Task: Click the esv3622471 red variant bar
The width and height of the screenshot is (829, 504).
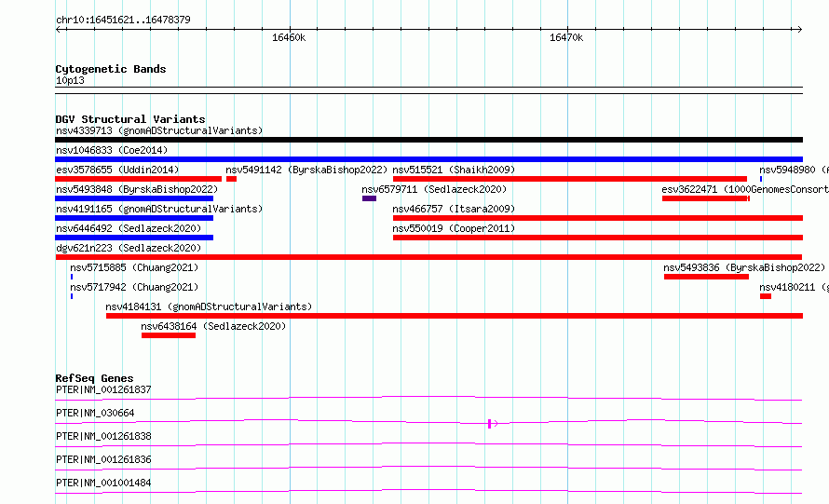Action: tap(706, 198)
